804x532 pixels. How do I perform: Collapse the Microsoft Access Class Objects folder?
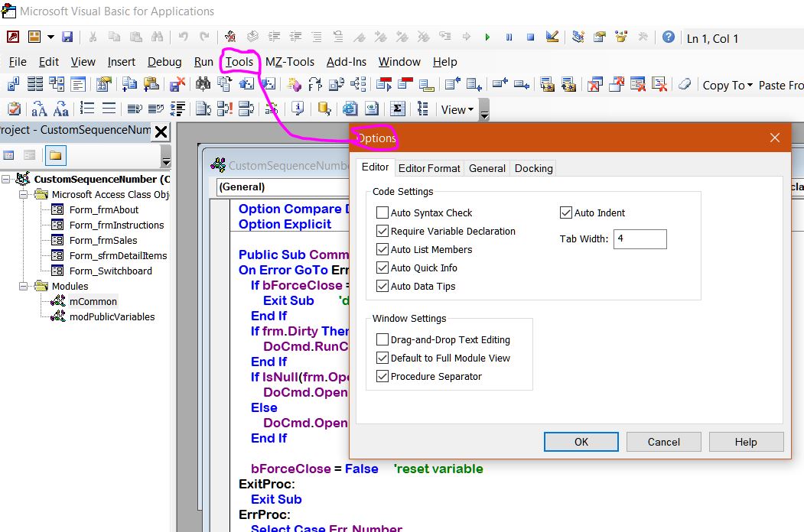(23, 195)
